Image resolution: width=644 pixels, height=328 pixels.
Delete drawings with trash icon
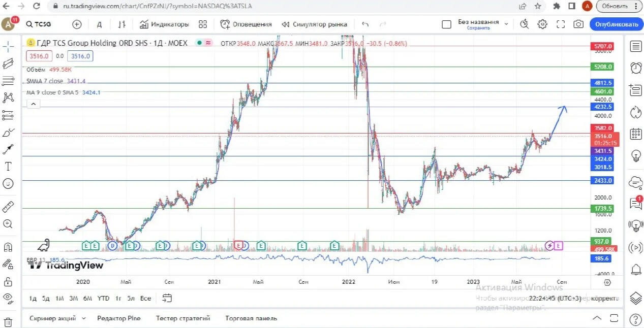point(8,321)
